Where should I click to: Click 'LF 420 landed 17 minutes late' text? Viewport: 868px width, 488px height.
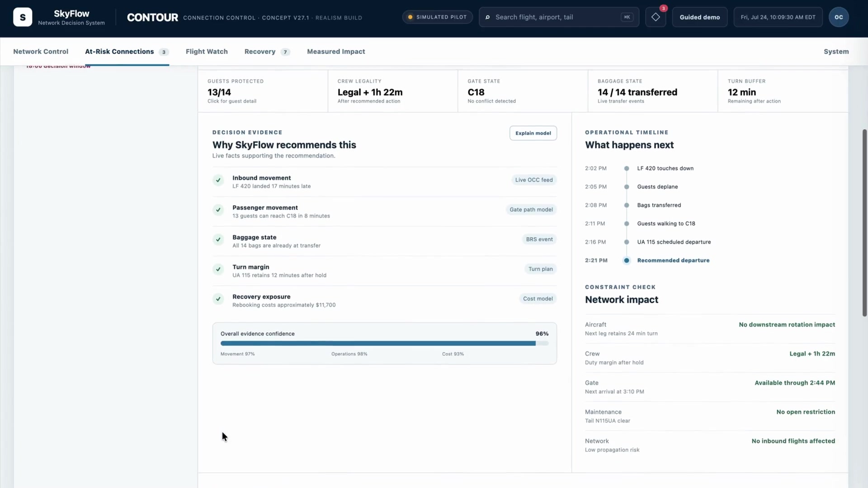click(271, 186)
